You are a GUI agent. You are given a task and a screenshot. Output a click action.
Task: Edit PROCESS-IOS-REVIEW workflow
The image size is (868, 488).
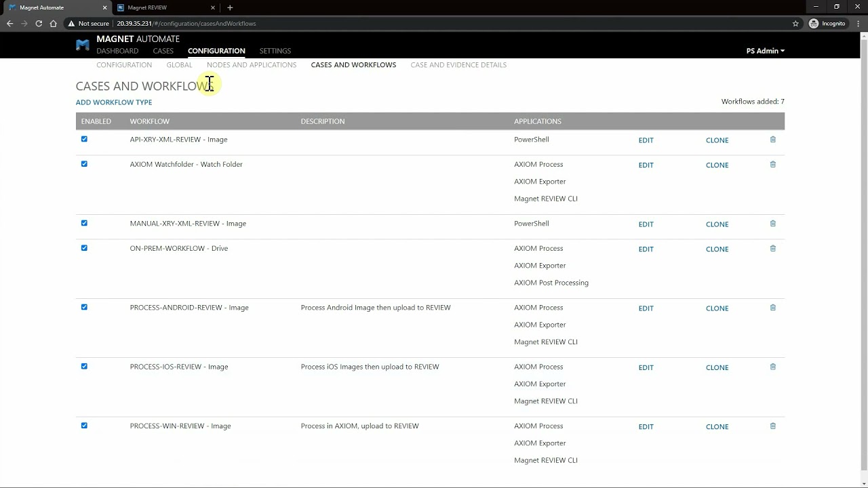click(646, 367)
